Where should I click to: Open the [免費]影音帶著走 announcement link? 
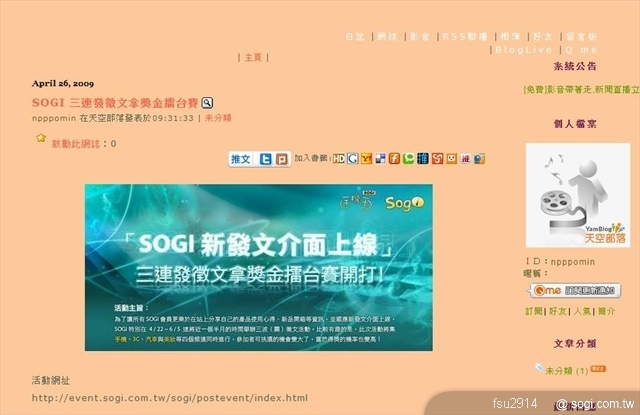tap(581, 89)
